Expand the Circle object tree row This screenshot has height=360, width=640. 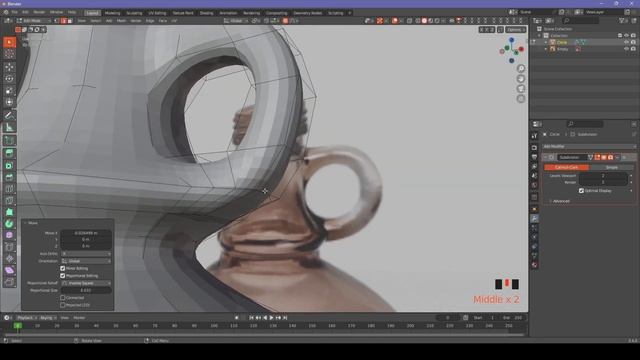pyautogui.click(x=546, y=42)
